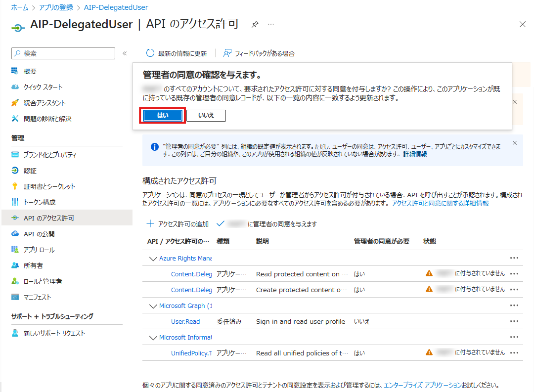
Task: Click the Sign in and read user profile text
Action: 301,321
